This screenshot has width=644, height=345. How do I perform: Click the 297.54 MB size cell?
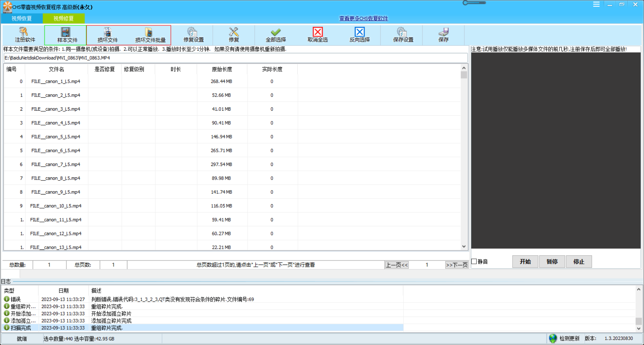point(221,164)
